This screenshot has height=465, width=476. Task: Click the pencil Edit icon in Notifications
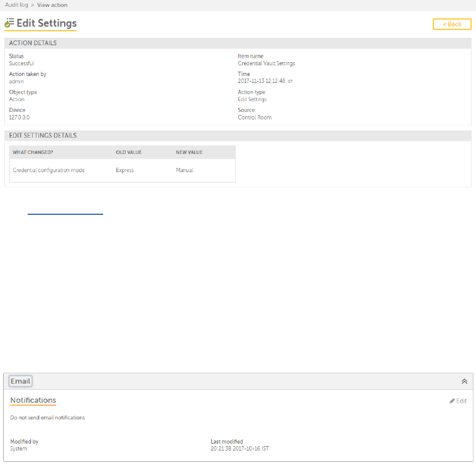pos(452,401)
